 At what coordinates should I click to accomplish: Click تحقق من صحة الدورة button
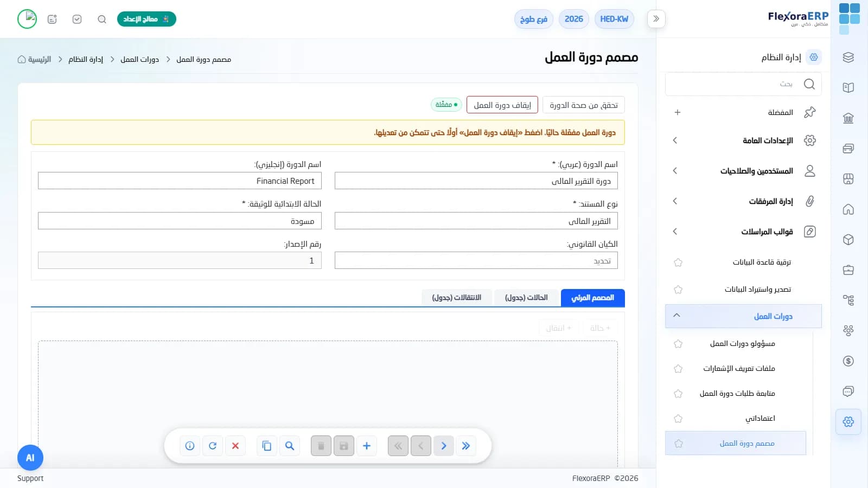[584, 105]
